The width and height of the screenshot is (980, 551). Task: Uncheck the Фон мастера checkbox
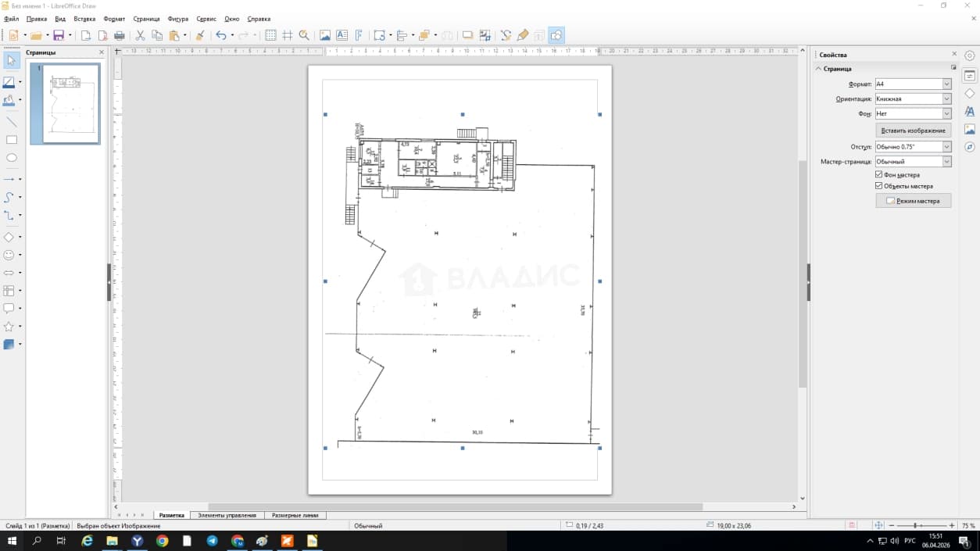coord(879,175)
